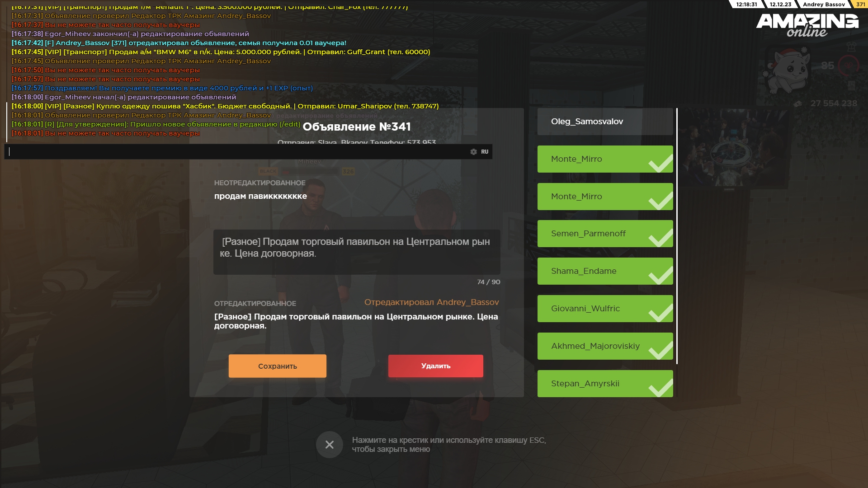
Task: Click the checkmark on Akhmed_Majoroviskiy entry
Action: (661, 349)
